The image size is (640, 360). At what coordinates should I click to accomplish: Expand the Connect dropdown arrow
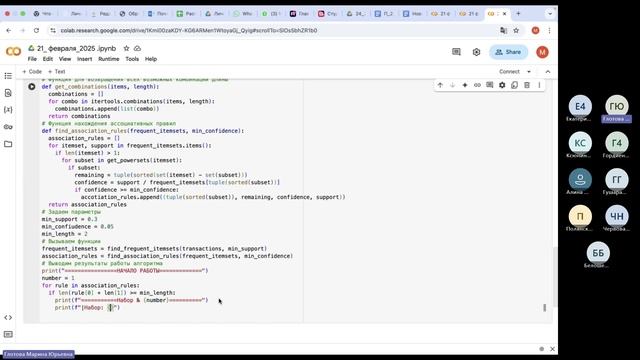[x=529, y=71]
